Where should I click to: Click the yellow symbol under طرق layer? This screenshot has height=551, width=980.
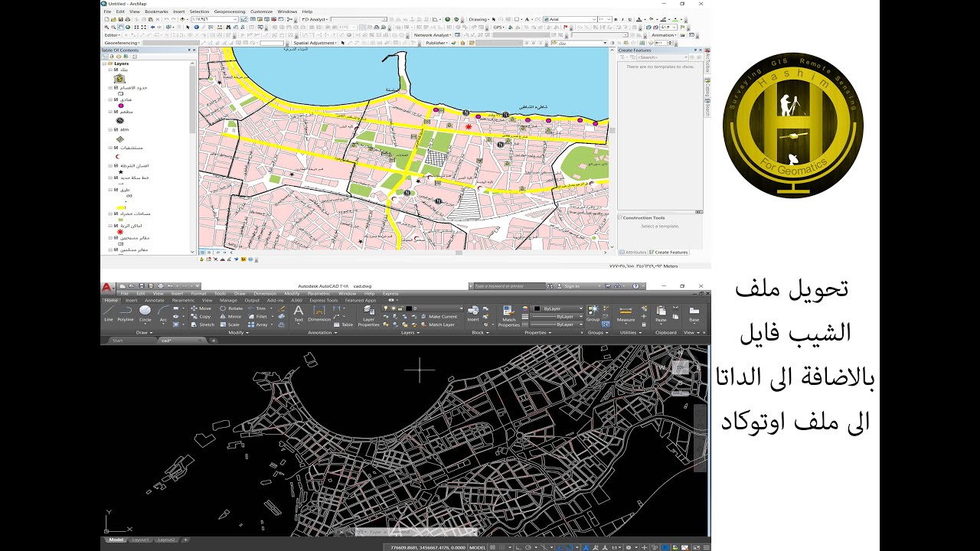[120, 207]
